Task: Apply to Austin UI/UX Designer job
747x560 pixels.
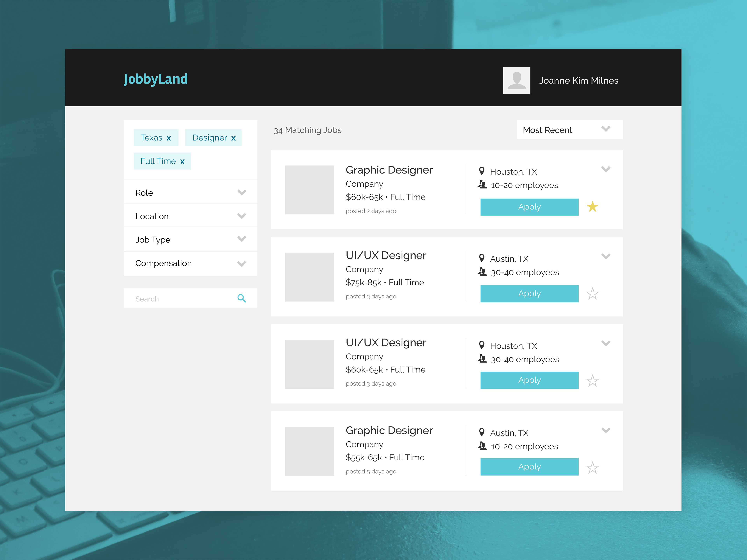Action: click(x=529, y=294)
